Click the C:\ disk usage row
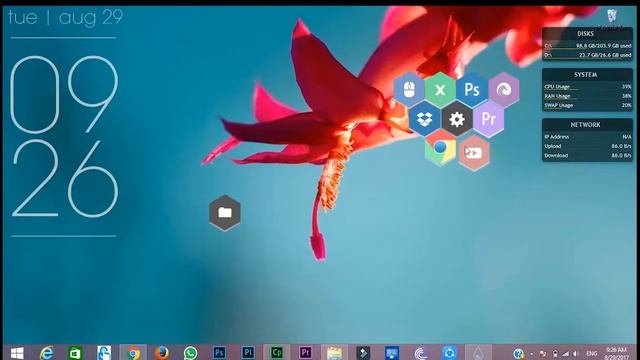The image size is (640, 360). click(x=587, y=46)
